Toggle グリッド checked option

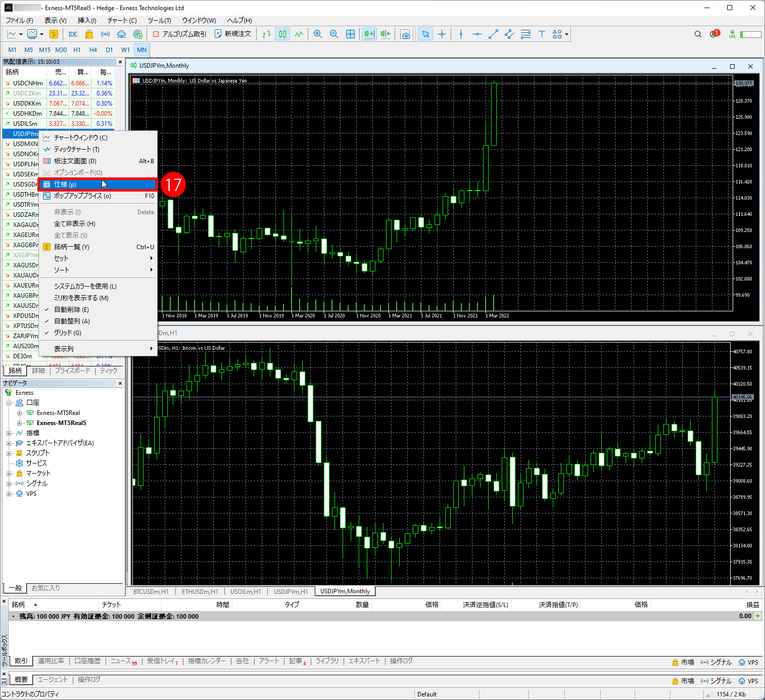pos(98,333)
